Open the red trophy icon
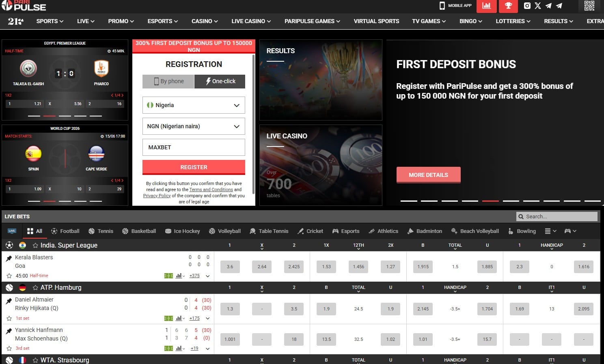 click(508, 6)
